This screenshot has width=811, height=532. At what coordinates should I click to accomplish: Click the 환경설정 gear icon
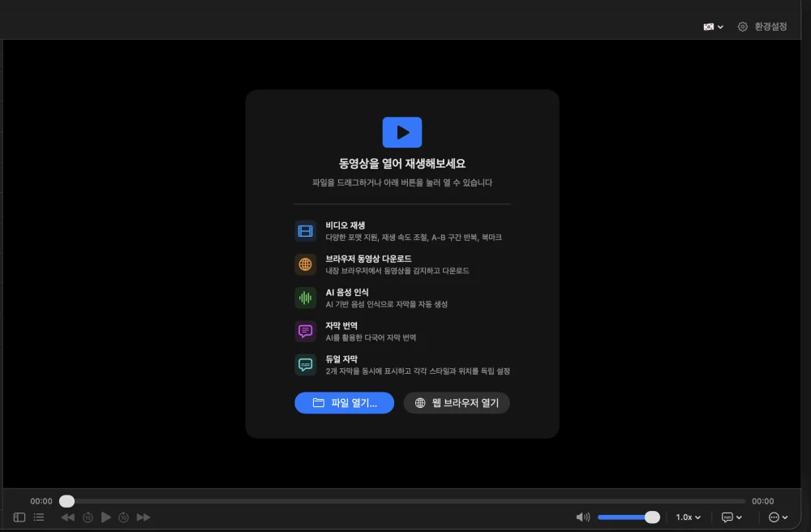coord(743,27)
